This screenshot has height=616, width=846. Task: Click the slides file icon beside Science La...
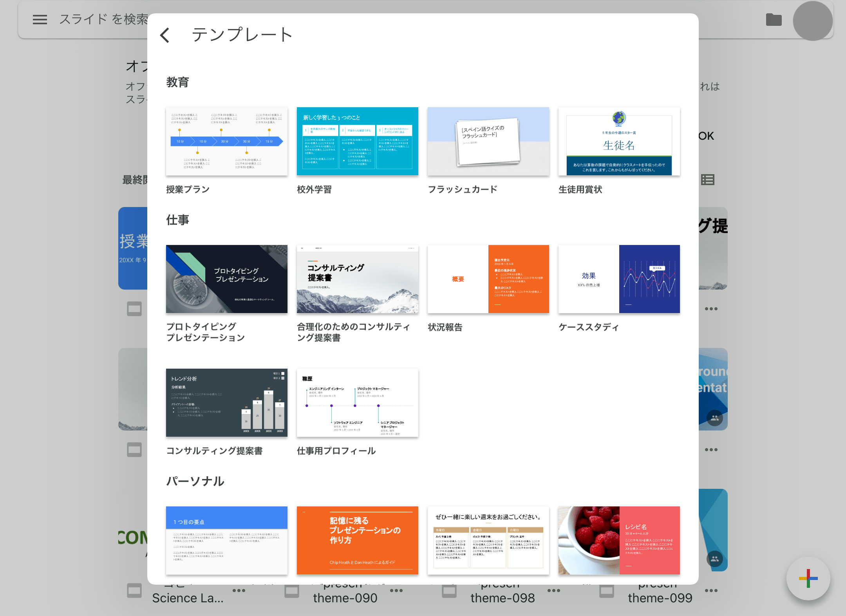(x=134, y=591)
